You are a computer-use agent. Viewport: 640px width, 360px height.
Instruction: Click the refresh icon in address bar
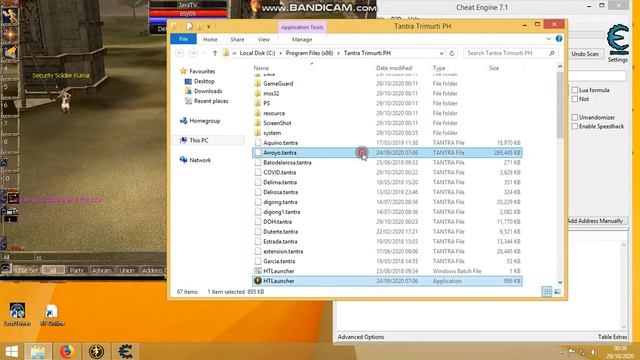coord(452,53)
